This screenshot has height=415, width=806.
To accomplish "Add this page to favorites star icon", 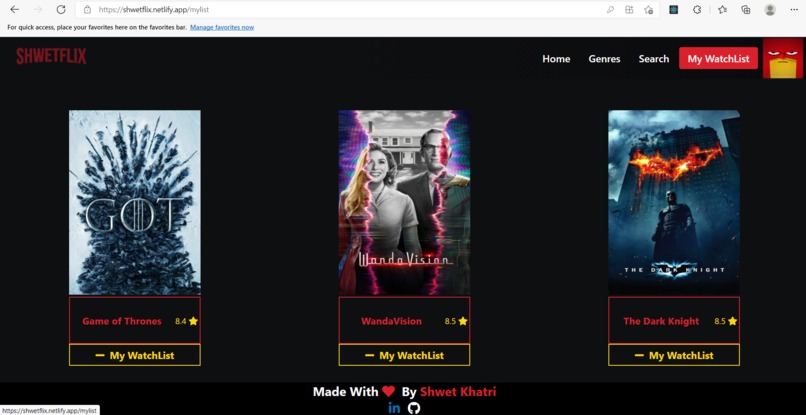I will point(648,9).
